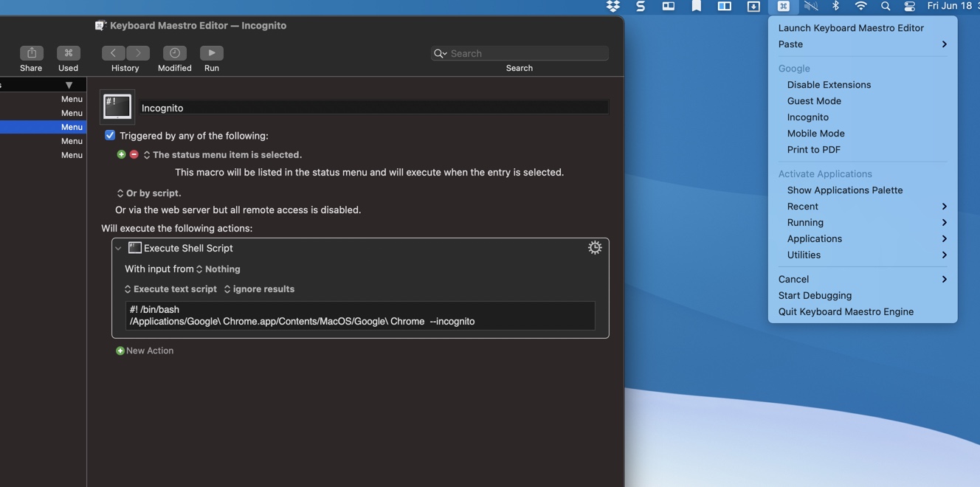This screenshot has width=980, height=487.
Task: Expand the Paste submenu
Action: coord(862,44)
